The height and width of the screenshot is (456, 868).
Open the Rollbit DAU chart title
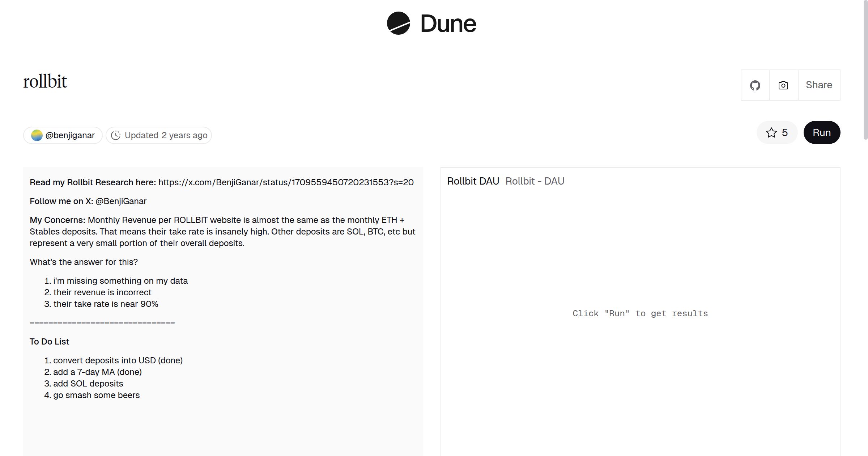473,181
